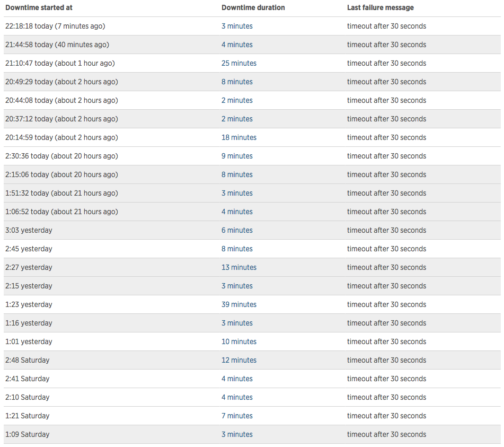Click the 2:48 Saturday downtime entry
504x447 pixels.
pyautogui.click(x=27, y=360)
